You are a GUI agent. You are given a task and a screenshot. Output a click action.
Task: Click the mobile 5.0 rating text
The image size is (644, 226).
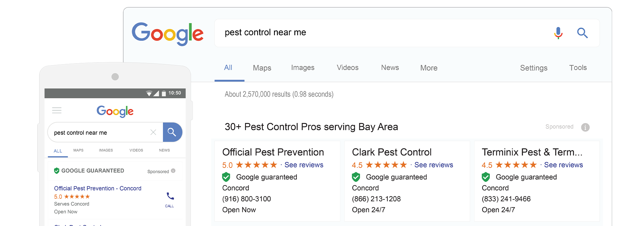[58, 197]
